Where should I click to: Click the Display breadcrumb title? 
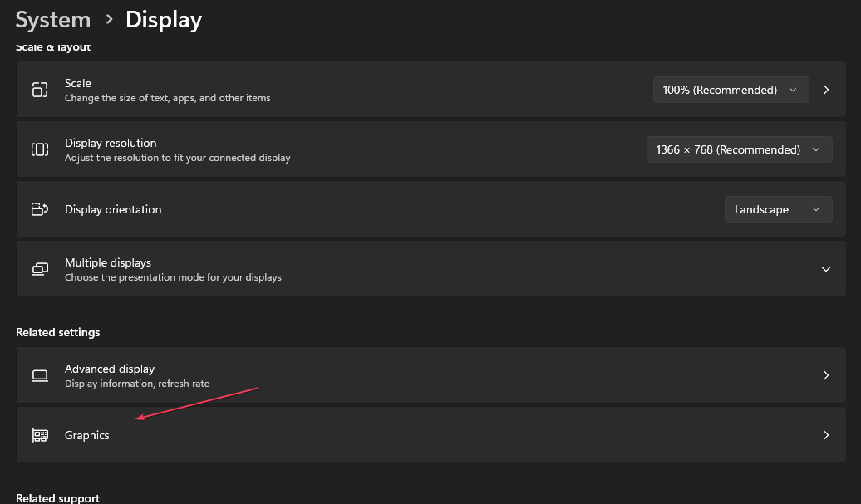(x=164, y=20)
